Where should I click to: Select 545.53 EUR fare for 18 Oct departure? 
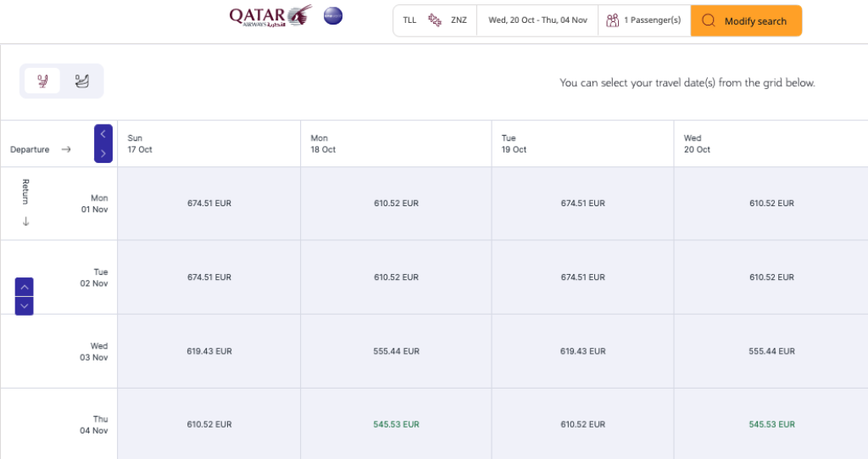396,424
